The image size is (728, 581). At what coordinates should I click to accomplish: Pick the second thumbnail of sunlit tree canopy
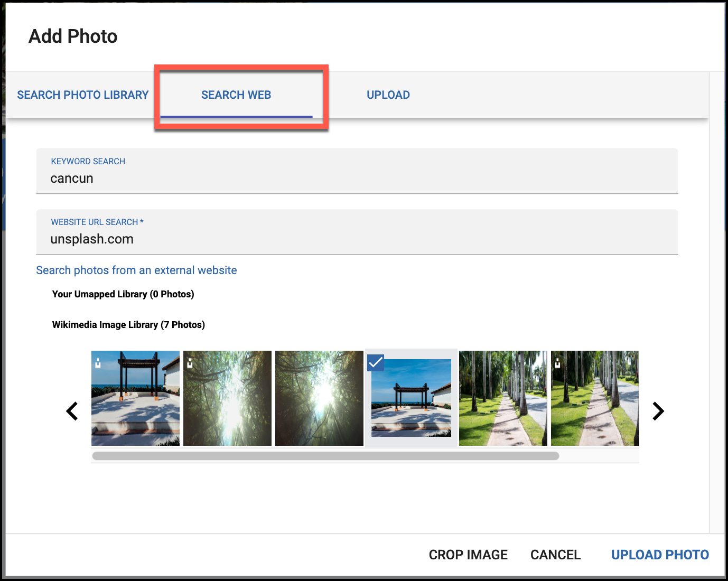[x=228, y=398]
